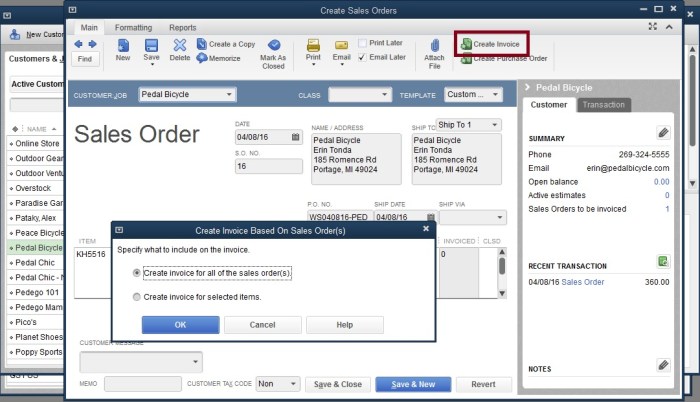Open the Customer Tax Code dropdown
Screen dimensions: 700x402
pos(293,384)
